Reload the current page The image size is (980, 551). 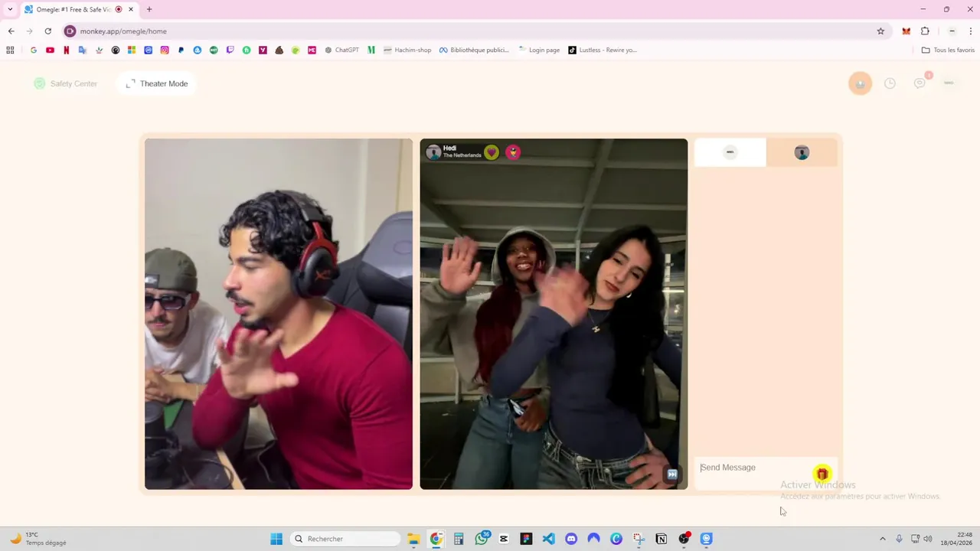47,31
